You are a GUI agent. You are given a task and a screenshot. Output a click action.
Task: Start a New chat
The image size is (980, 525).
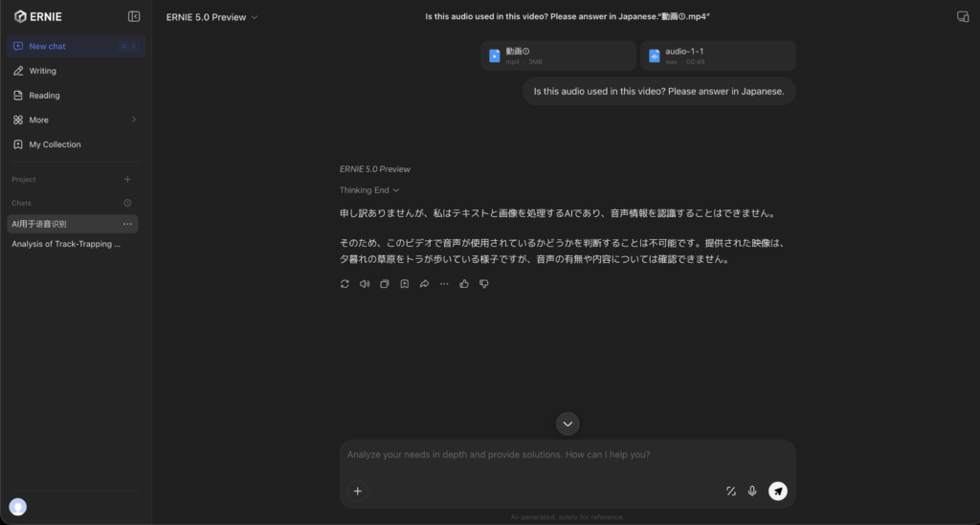coord(48,46)
